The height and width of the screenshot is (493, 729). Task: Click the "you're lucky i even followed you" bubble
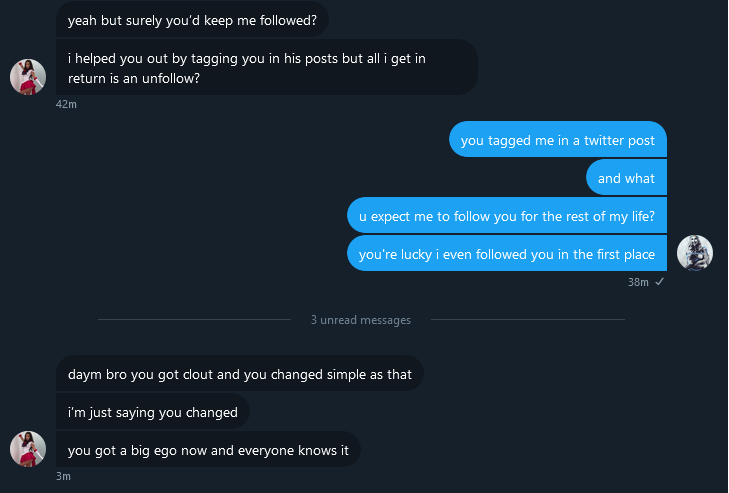pyautogui.click(x=506, y=254)
